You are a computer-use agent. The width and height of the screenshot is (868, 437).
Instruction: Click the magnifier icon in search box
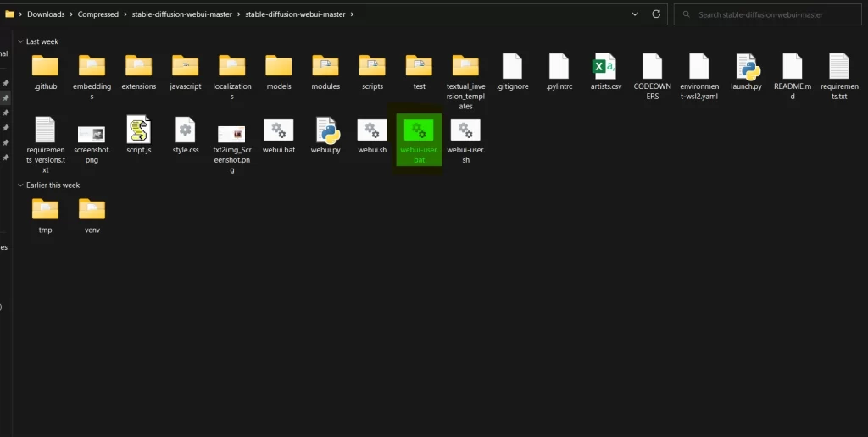pyautogui.click(x=687, y=14)
